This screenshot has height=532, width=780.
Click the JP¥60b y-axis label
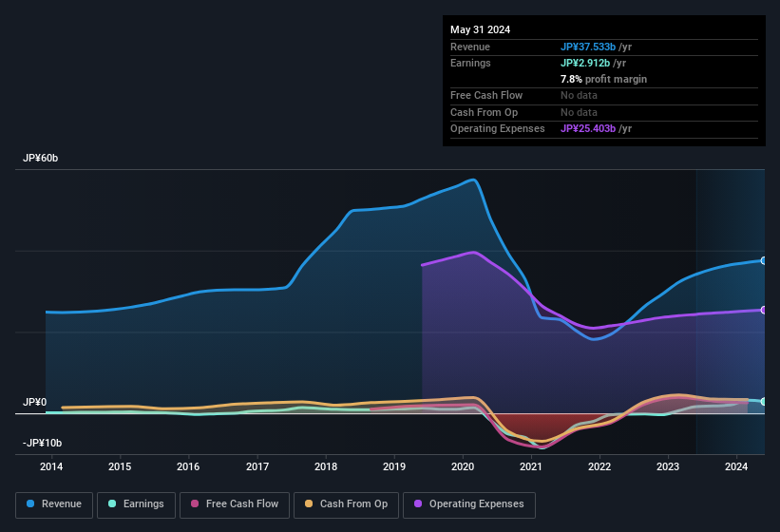click(x=40, y=158)
